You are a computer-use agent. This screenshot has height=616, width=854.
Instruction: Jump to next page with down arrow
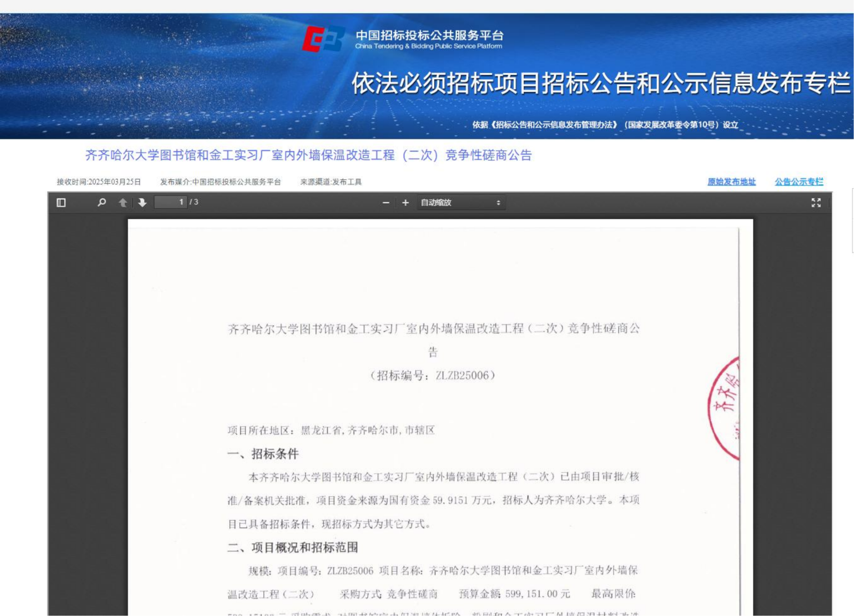click(142, 203)
